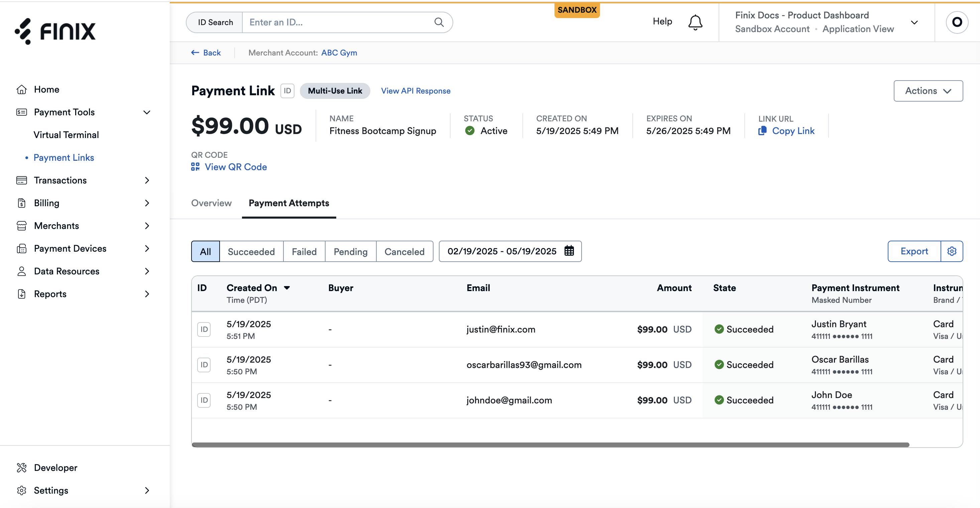980x508 pixels.
Task: Expand the Reports menu chevron
Action: (147, 294)
